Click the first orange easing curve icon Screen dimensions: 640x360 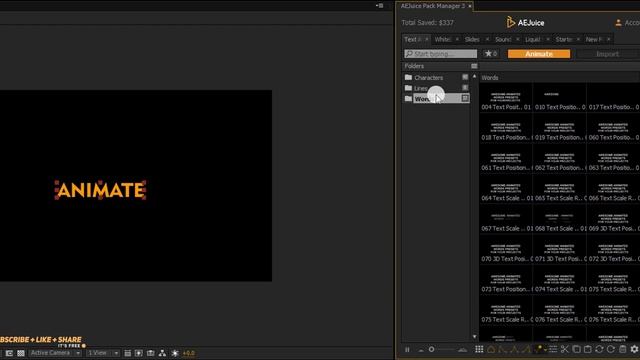[x=491, y=349]
